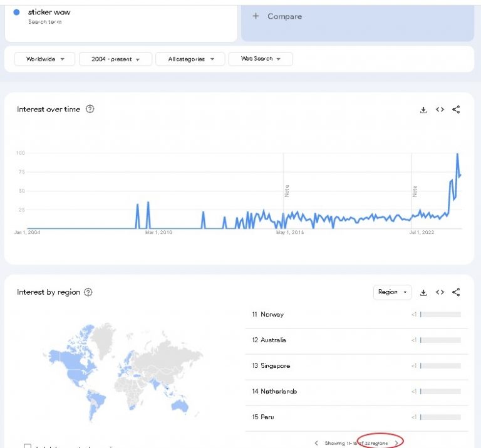Share the Interest by region panel

click(x=456, y=292)
